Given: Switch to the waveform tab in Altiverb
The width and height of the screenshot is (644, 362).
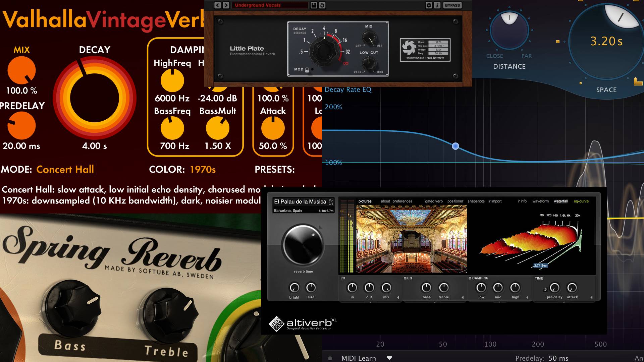Looking at the screenshot, I should (x=540, y=201).
